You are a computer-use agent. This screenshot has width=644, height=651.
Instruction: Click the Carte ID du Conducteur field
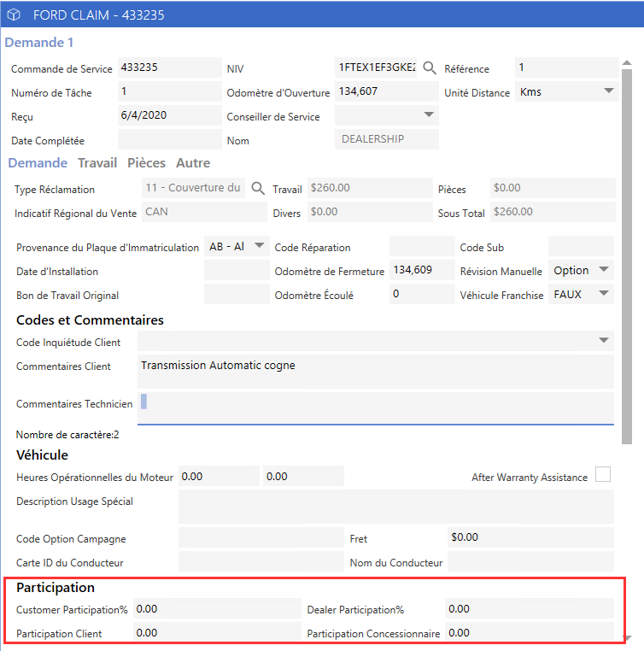click(261, 561)
